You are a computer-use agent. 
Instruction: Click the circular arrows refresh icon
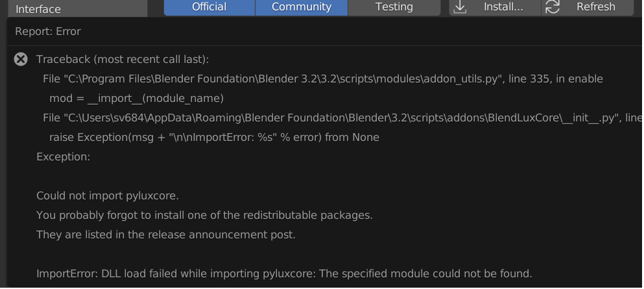[553, 6]
